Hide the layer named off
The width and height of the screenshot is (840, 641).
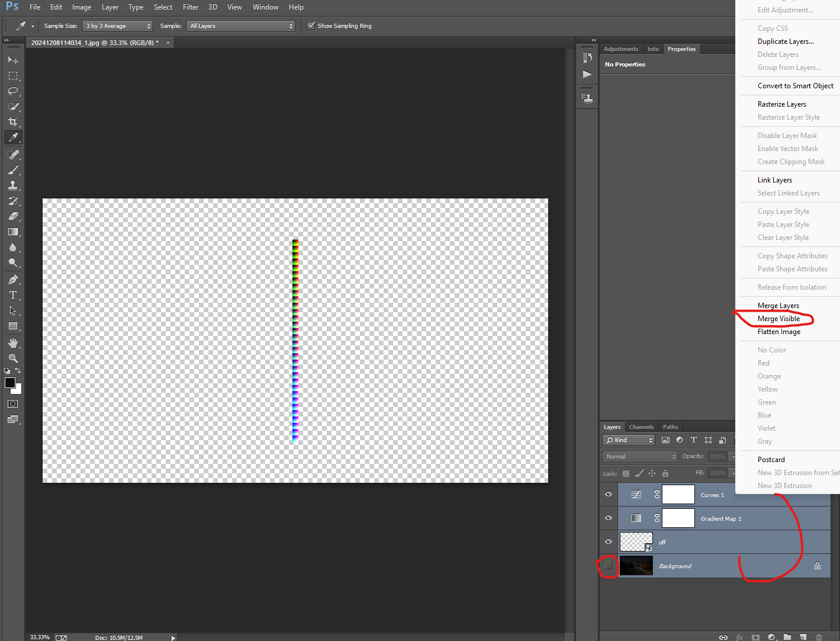[x=609, y=542]
